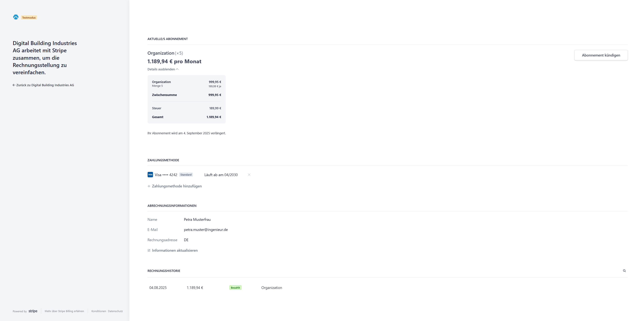Remove the Visa 4242 card with X
The width and height of the screenshot is (644, 321).
tap(249, 175)
